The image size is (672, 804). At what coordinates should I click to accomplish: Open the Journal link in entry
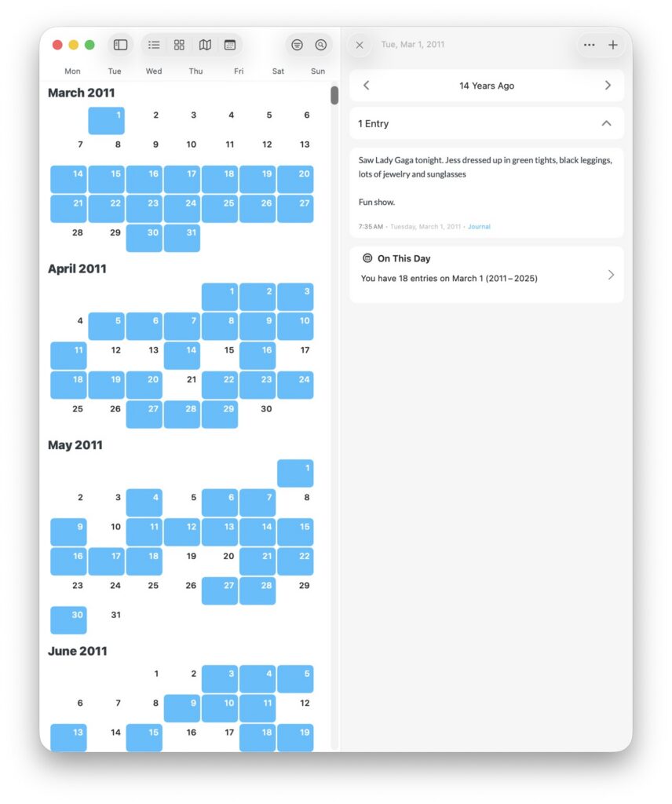pos(479,227)
